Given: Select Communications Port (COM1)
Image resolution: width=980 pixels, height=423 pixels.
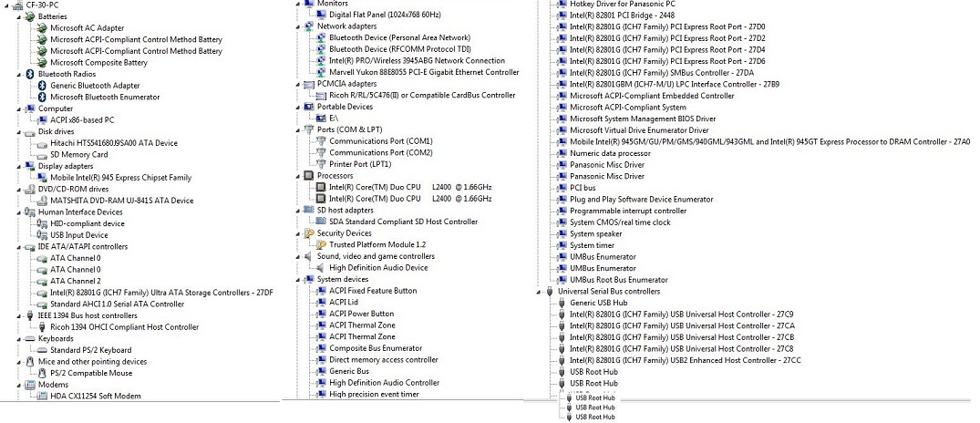Looking at the screenshot, I should tap(381, 141).
